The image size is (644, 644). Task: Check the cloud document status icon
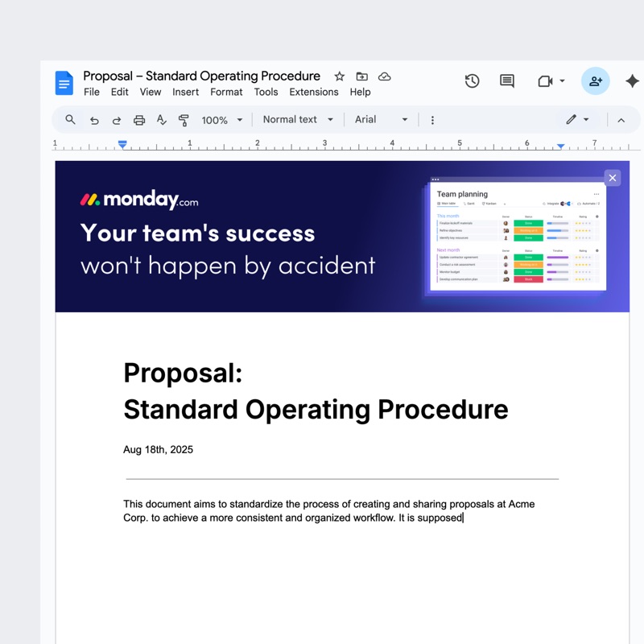coord(385,76)
